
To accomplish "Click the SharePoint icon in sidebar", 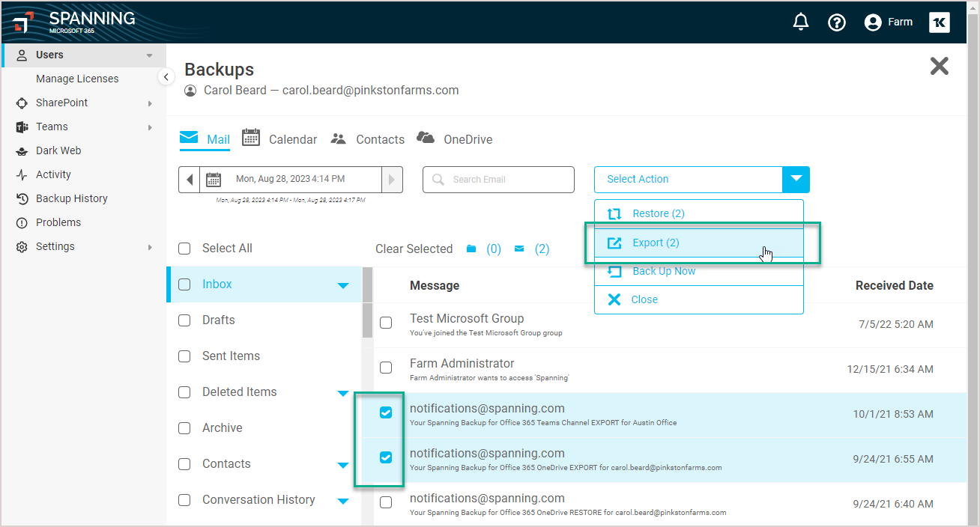I will pos(22,103).
